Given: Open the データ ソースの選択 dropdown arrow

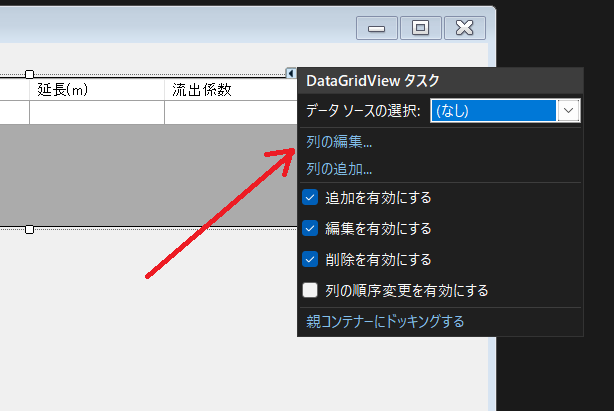Looking at the screenshot, I should coord(569,111).
